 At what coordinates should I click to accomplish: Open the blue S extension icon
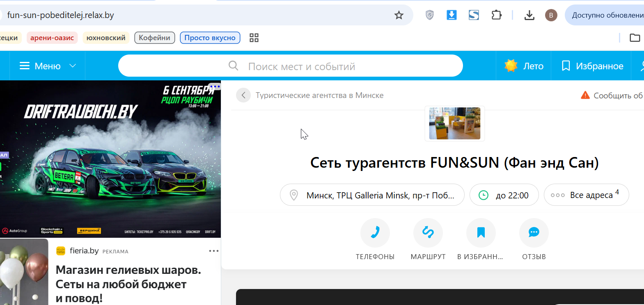pos(474,15)
